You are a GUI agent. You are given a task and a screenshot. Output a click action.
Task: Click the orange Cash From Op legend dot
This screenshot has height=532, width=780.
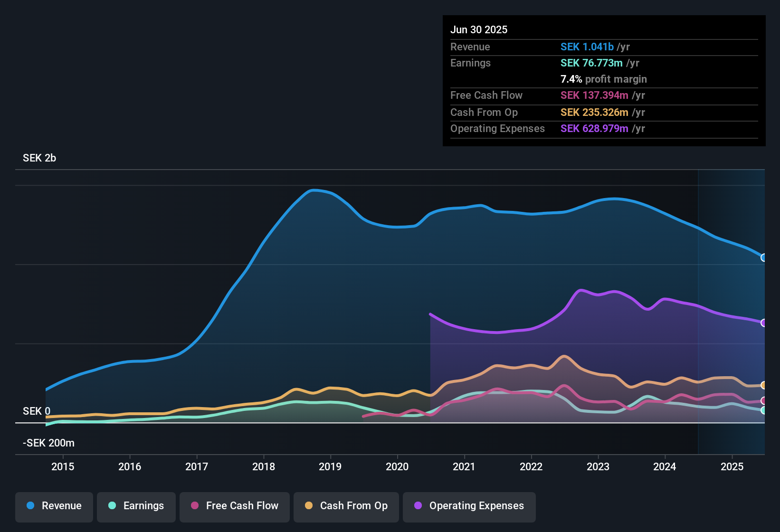(309, 505)
